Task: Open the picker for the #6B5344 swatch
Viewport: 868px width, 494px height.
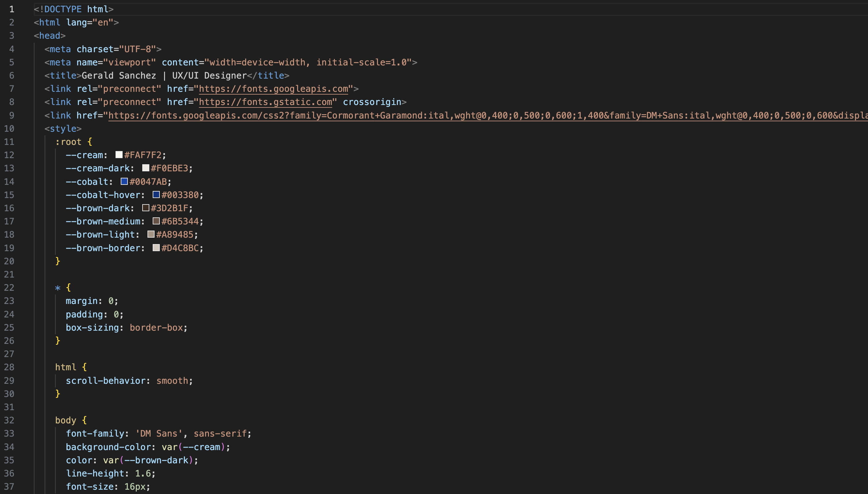Action: [x=156, y=221]
